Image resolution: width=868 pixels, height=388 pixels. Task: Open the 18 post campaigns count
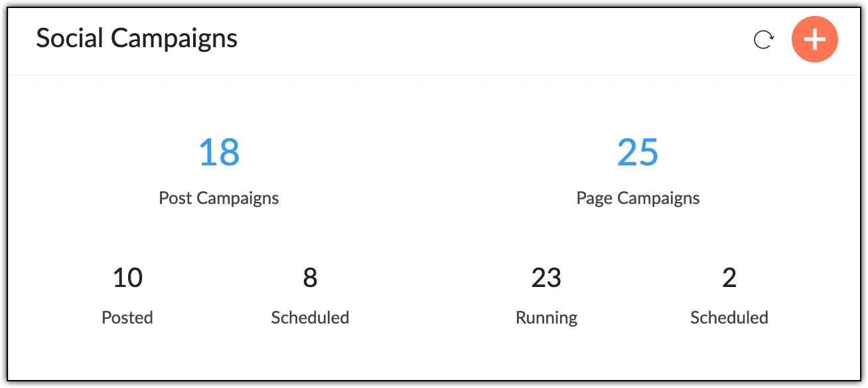coord(219,152)
